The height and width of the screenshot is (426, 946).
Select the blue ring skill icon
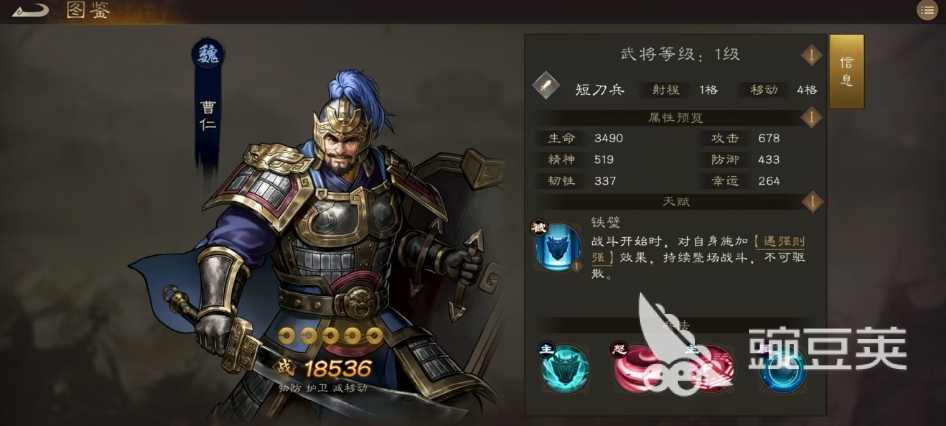click(x=783, y=366)
